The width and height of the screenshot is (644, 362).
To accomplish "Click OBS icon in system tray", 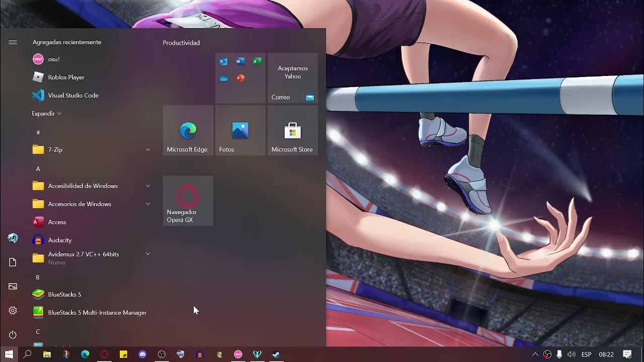I will click(x=547, y=354).
